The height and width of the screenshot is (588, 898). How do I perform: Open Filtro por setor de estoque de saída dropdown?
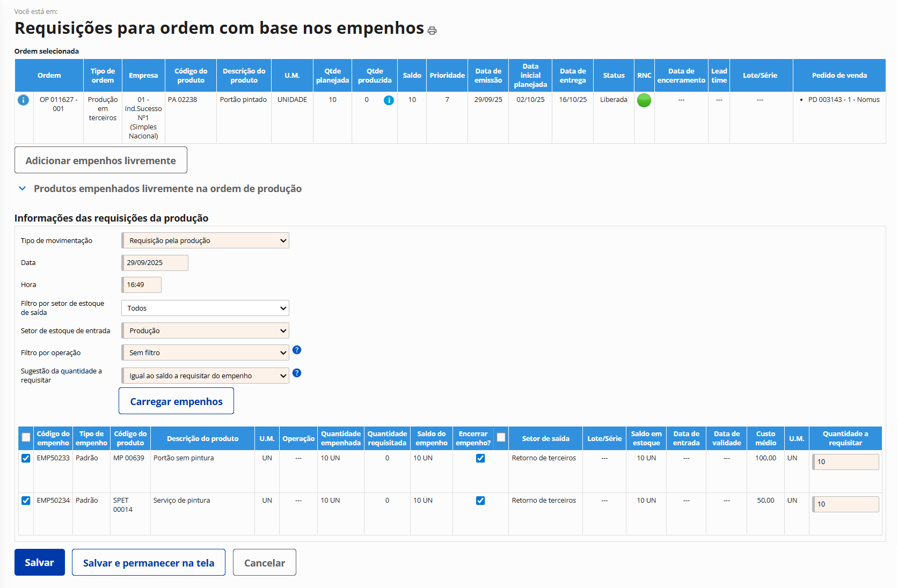205,308
